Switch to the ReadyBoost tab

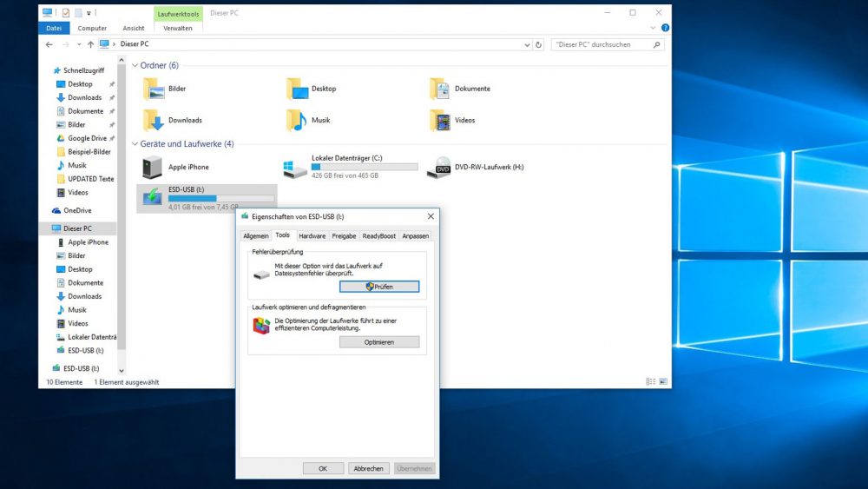coord(379,236)
